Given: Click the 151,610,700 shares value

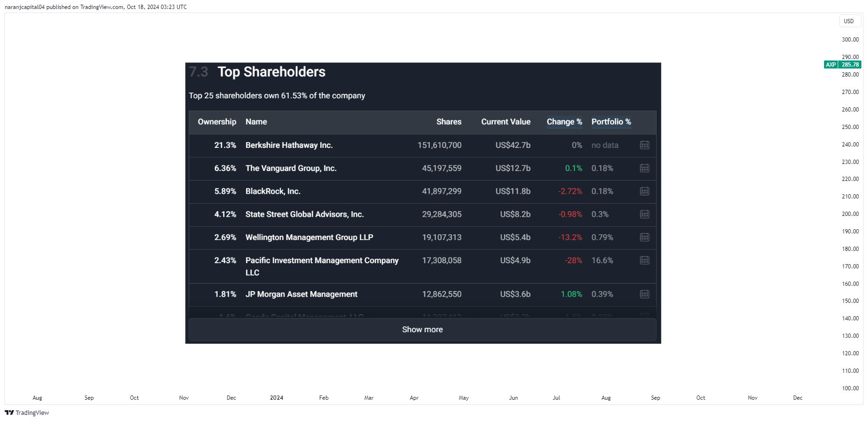Looking at the screenshot, I should [439, 145].
